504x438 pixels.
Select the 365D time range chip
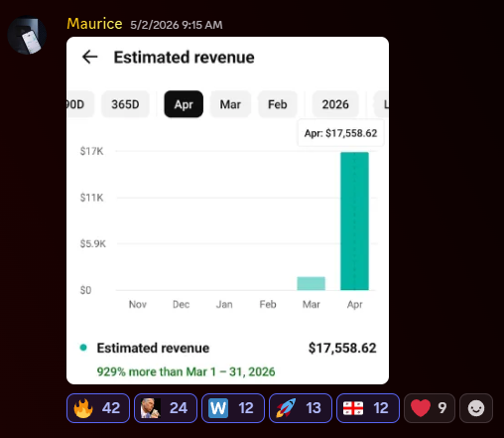pos(125,104)
